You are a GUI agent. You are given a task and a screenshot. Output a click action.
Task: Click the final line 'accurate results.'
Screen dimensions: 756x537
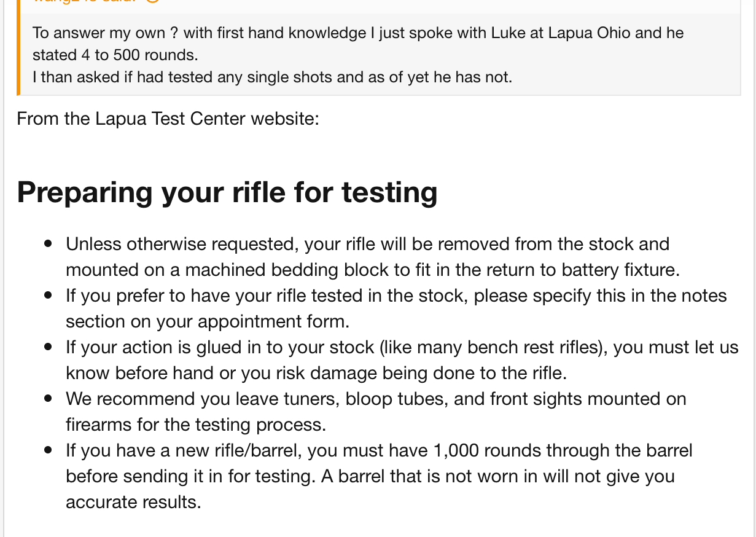(133, 502)
